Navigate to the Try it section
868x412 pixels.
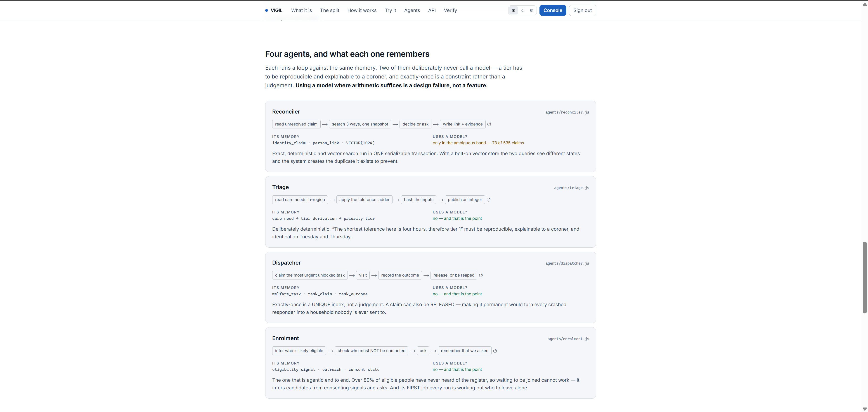pyautogui.click(x=390, y=10)
